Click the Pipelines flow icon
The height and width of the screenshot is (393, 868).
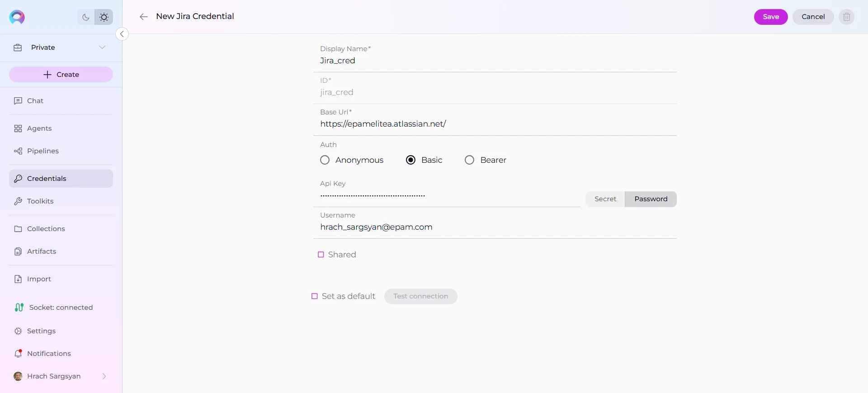(x=18, y=151)
